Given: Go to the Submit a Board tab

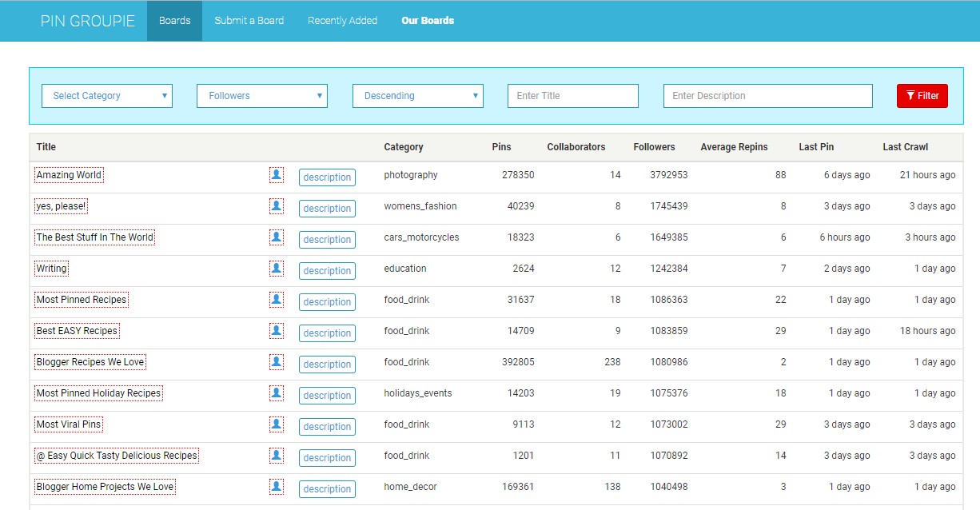Looking at the screenshot, I should click(x=249, y=21).
